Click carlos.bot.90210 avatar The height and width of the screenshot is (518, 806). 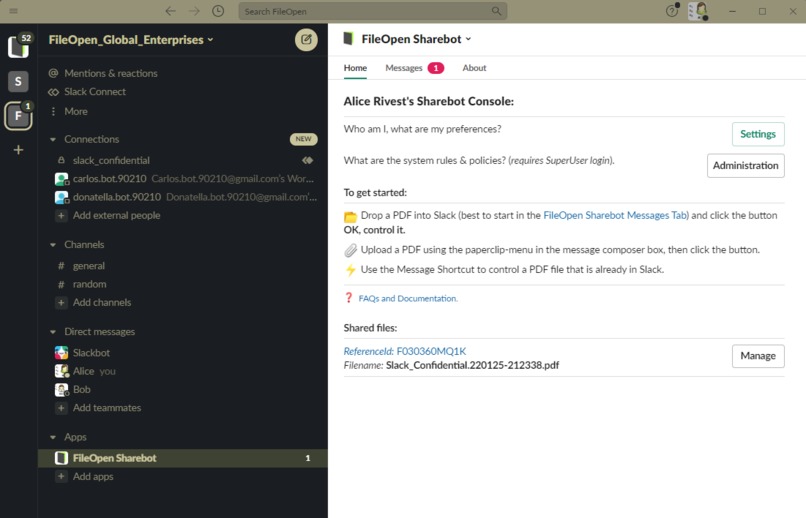tap(62, 179)
